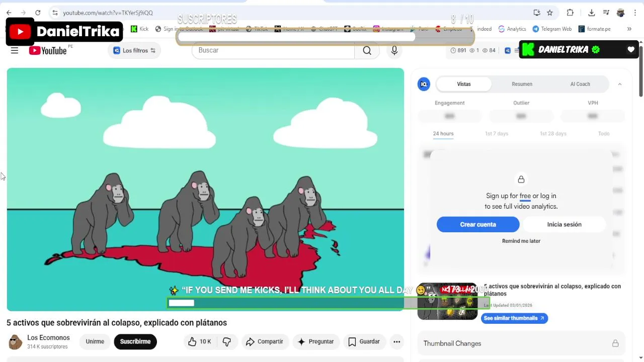Click the browser address bar URL
The height and width of the screenshot is (362, 644).
(108, 13)
